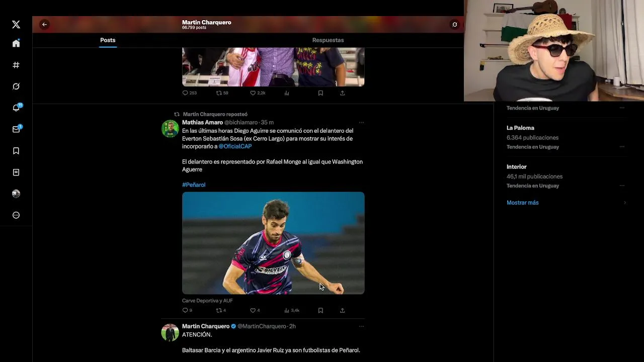View analytics of top photo post
This screenshot has height=362, width=644.
point(287,93)
